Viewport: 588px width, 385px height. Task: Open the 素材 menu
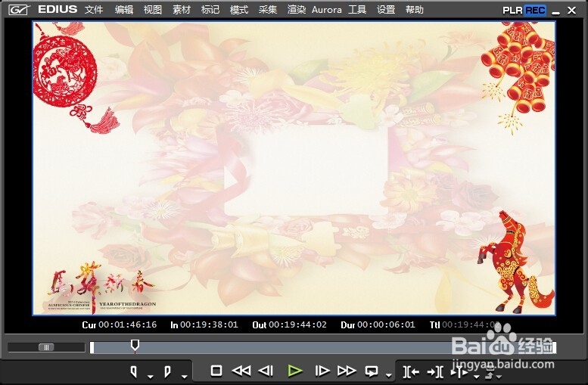[182, 9]
